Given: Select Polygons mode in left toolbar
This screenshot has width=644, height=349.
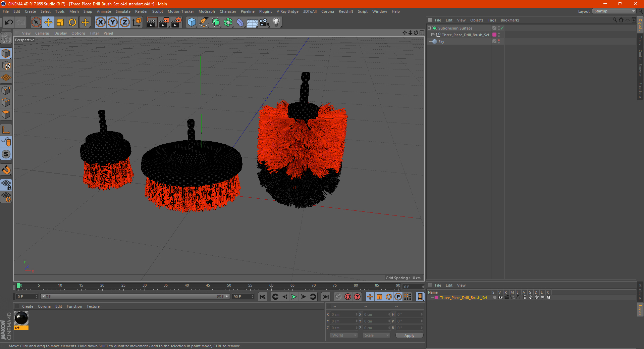Looking at the screenshot, I should 6,114.
